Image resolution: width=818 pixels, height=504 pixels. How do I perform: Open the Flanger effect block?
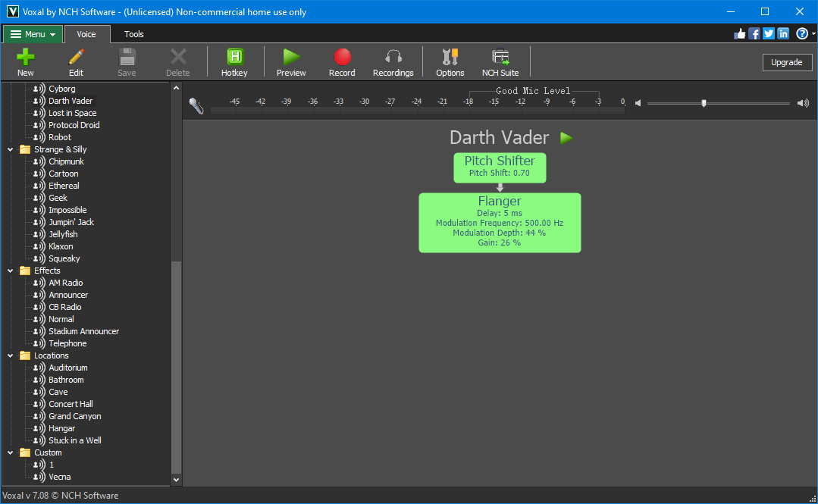[500, 223]
